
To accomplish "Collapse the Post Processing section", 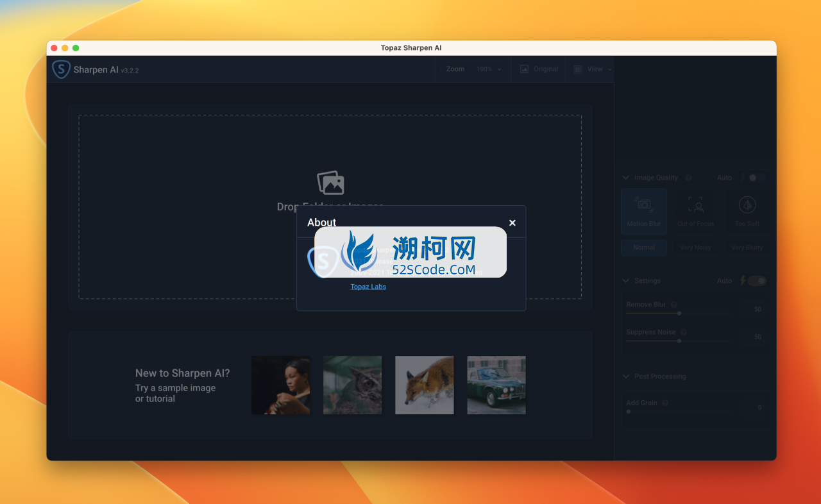I will pos(626,376).
